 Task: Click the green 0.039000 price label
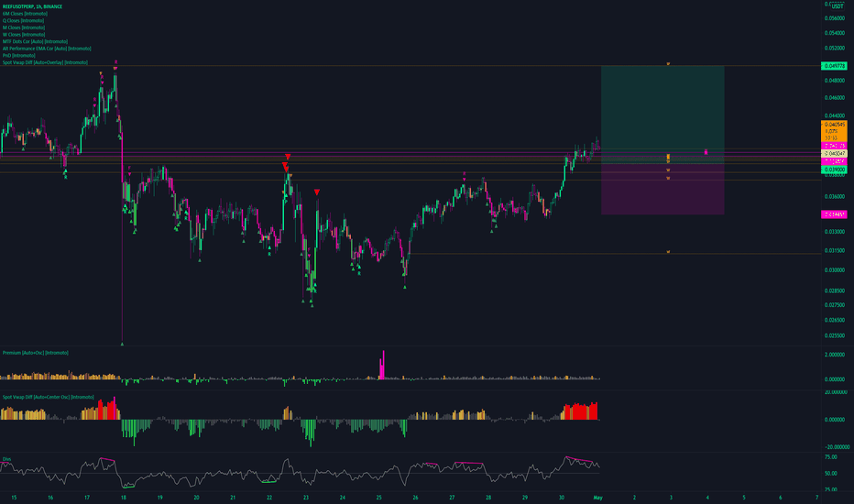point(834,170)
